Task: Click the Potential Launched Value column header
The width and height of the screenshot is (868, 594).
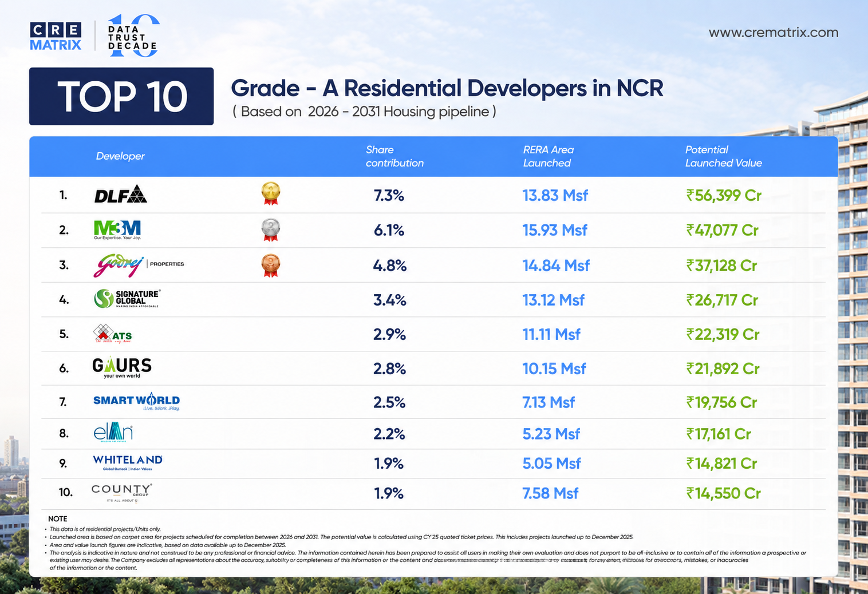Action: (x=723, y=156)
